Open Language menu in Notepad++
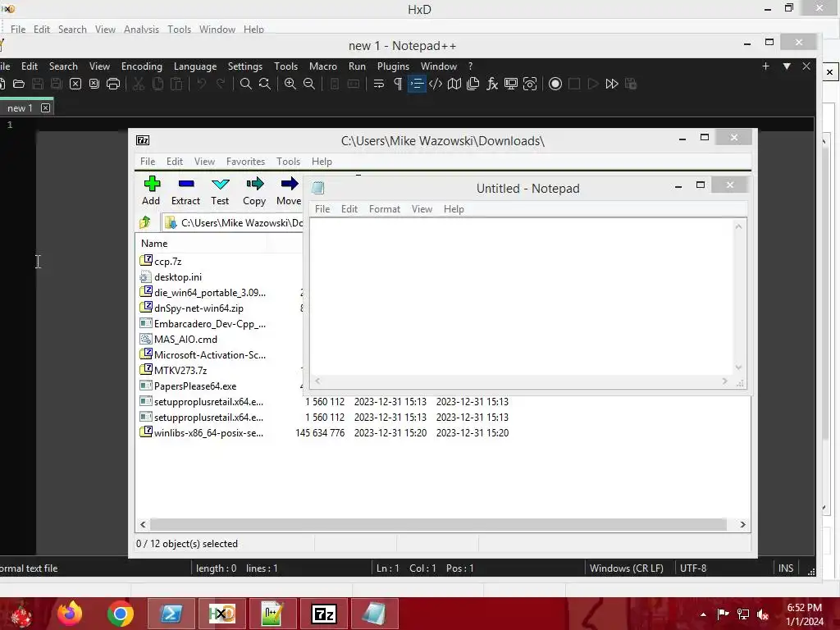This screenshot has height=630, width=840. tap(195, 66)
